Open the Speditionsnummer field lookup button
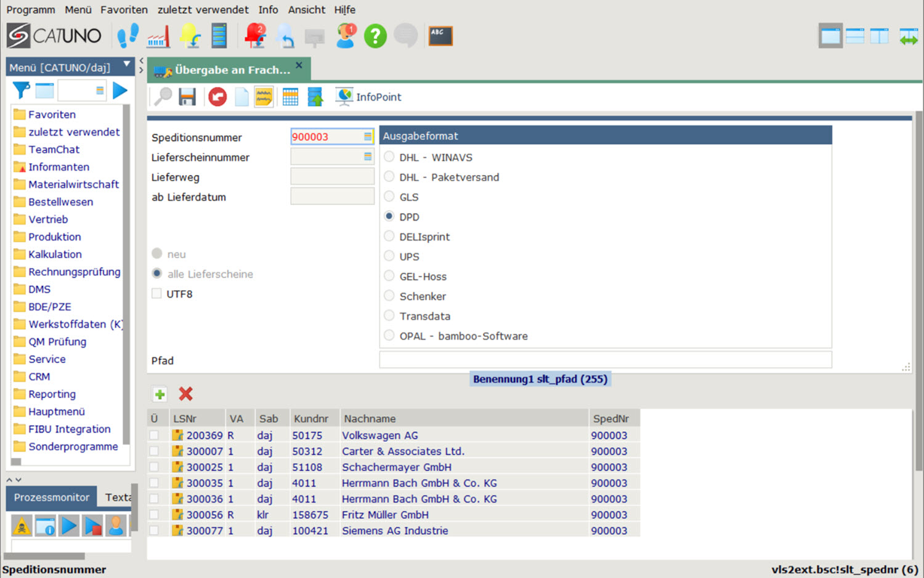The width and height of the screenshot is (924, 578). click(368, 137)
